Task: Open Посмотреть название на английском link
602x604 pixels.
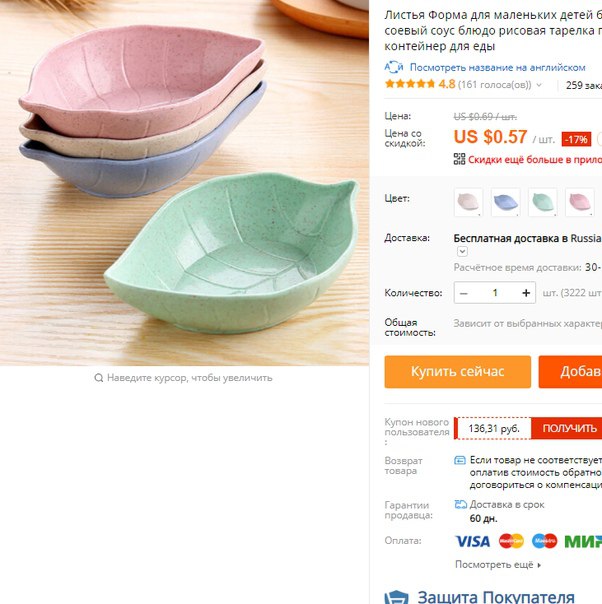Action: coord(497,67)
